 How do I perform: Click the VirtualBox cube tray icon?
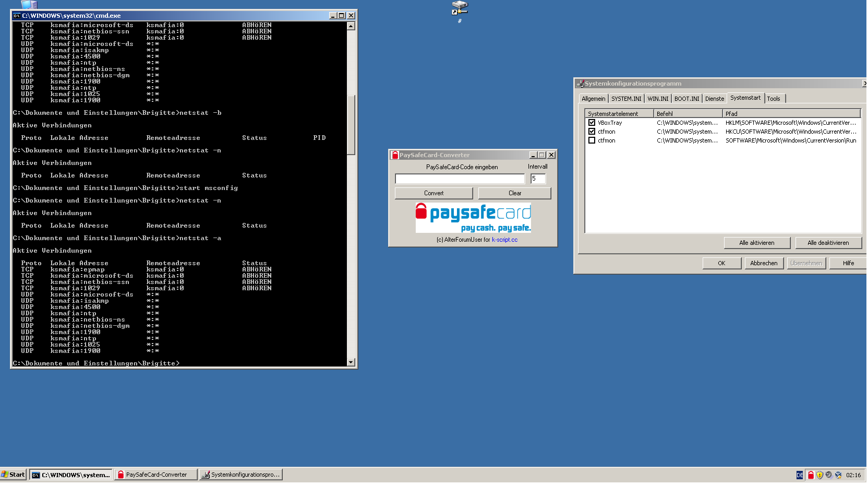[x=838, y=475]
